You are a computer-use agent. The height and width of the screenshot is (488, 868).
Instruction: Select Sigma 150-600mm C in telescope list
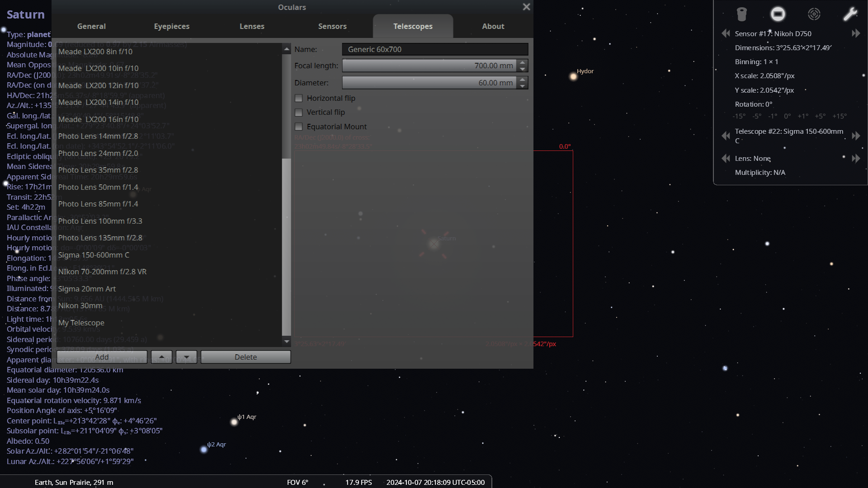[x=94, y=255]
